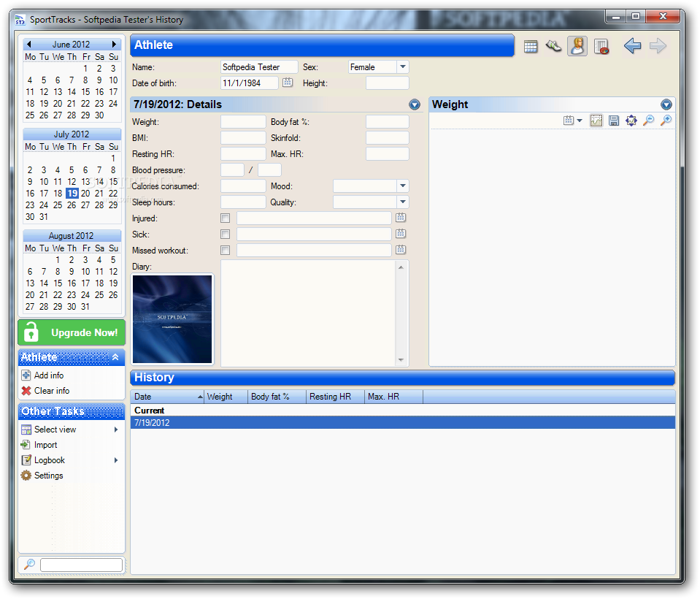The width and height of the screenshot is (700, 599).
Task: Tick the Sick checkbox
Action: coord(225,234)
